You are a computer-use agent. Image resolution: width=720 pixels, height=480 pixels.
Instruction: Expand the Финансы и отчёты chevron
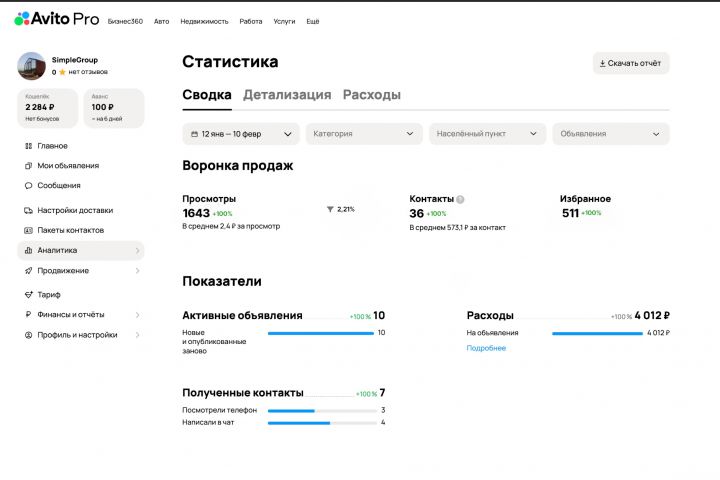138,315
